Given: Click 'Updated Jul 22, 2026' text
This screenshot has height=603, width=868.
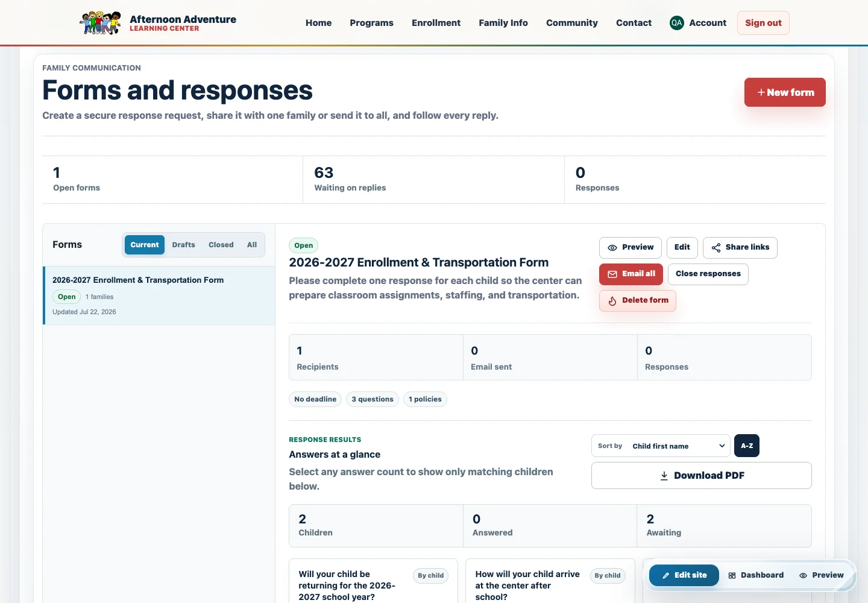Looking at the screenshot, I should coord(84,312).
